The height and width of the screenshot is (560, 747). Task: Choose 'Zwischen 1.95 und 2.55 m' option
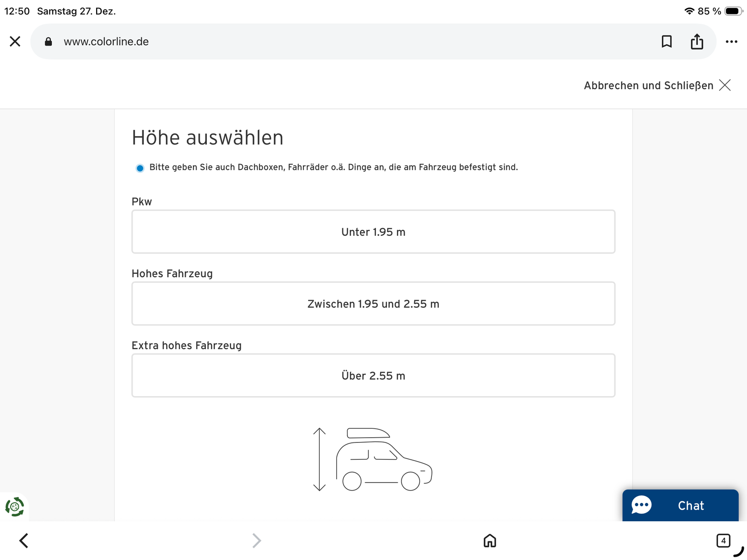tap(373, 304)
